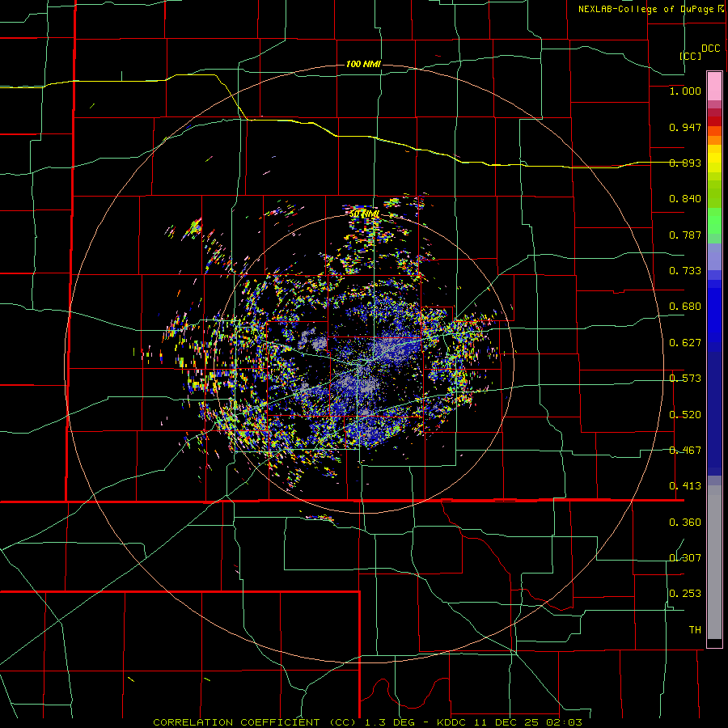Screen dimensions: 728x728
Task: Select the 0.680 scale value
Action: point(685,307)
